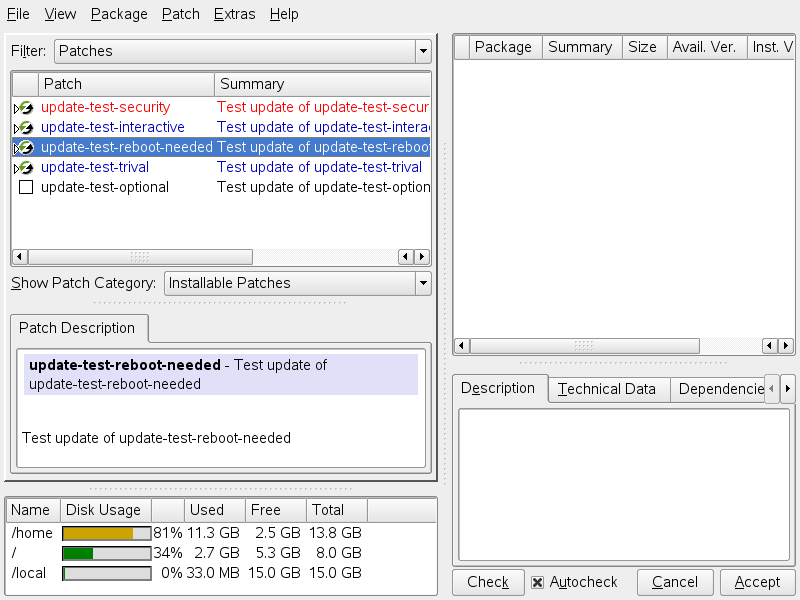
Task: Click the /home partition name
Action: coord(32,533)
